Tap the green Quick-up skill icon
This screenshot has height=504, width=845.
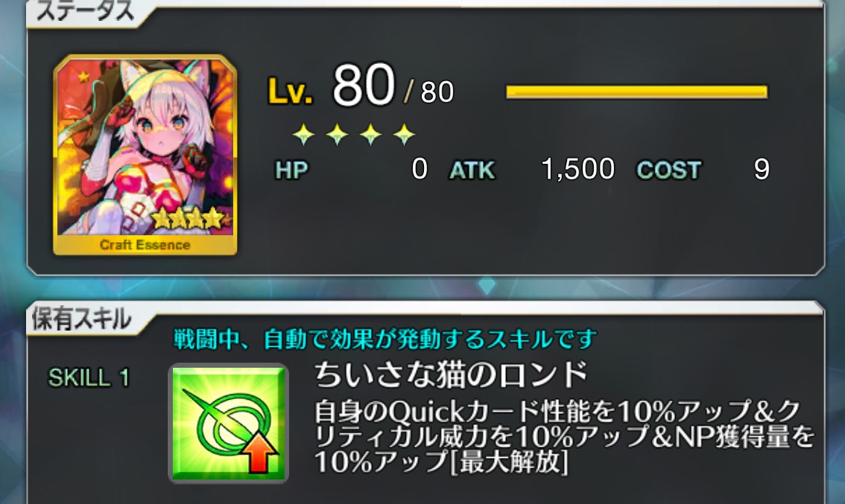[x=229, y=424]
